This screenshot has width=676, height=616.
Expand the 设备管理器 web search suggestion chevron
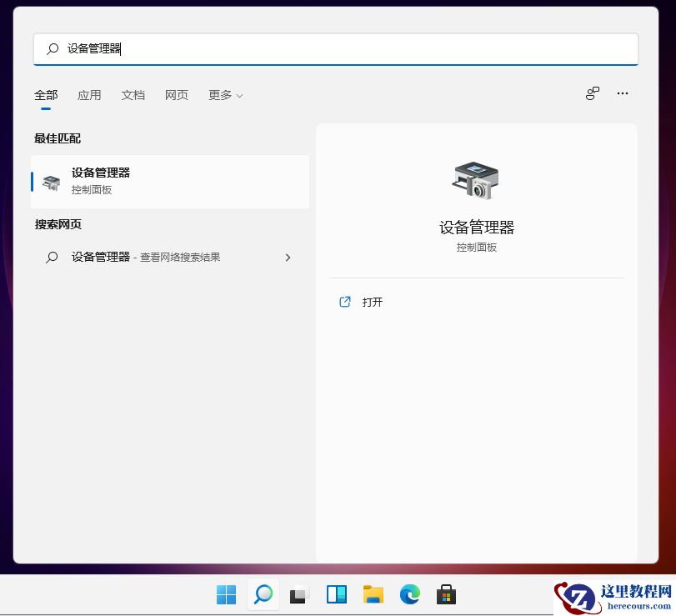click(288, 257)
